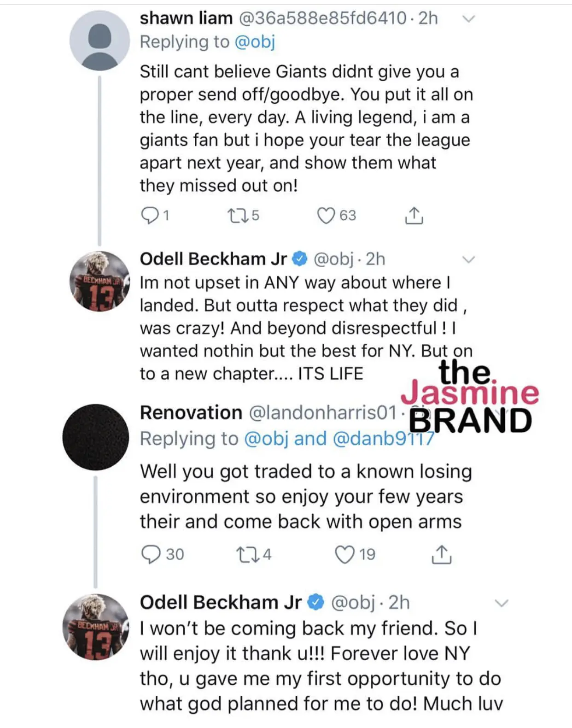Open chevron menu on last Odell Beckham tweet
The width and height of the screenshot is (572, 728).
coord(501,603)
